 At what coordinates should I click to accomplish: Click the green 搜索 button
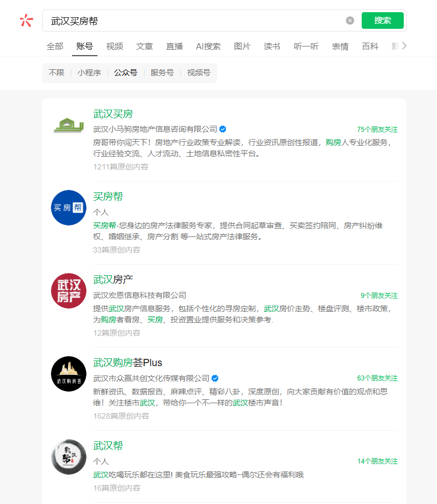pos(382,20)
